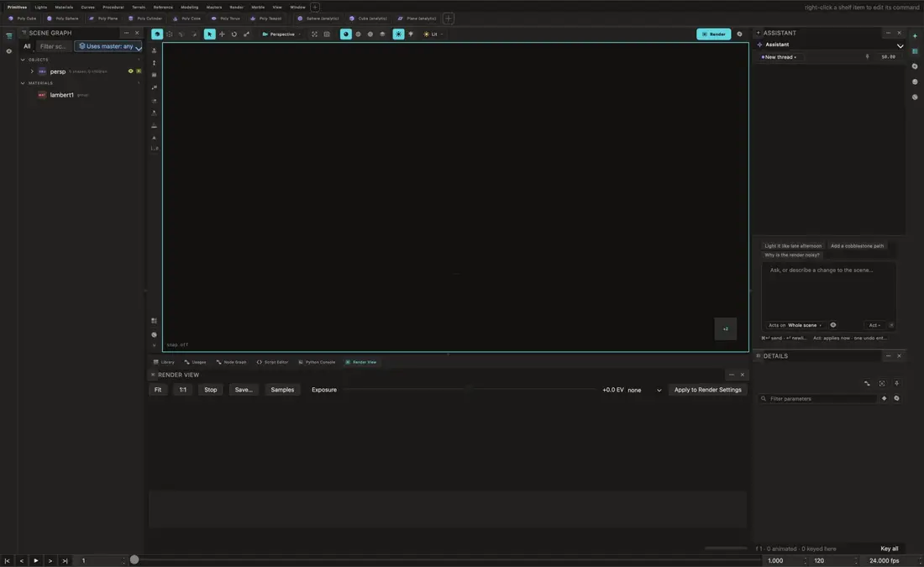Add a Poly Sphere from the shelf
This screenshot has height=567, width=924.
coord(63,18)
